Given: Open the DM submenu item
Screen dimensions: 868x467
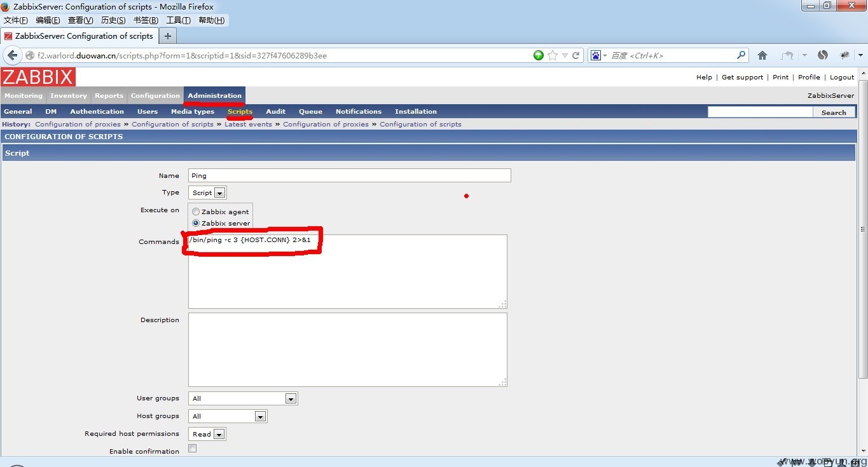Looking at the screenshot, I should pyautogui.click(x=51, y=111).
